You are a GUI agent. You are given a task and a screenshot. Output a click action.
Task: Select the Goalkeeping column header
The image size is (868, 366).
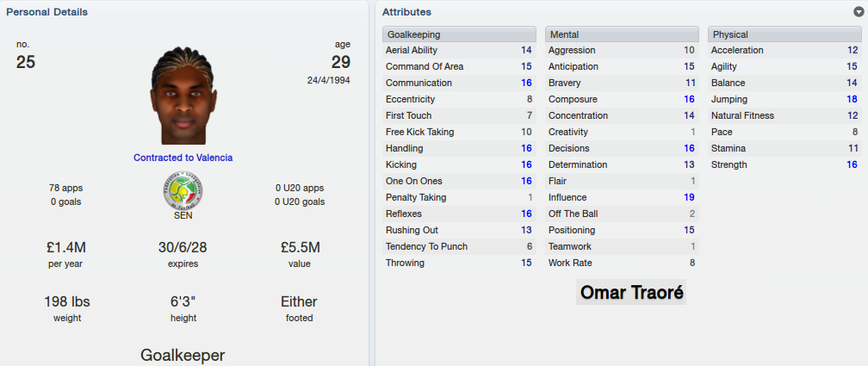pos(459,34)
